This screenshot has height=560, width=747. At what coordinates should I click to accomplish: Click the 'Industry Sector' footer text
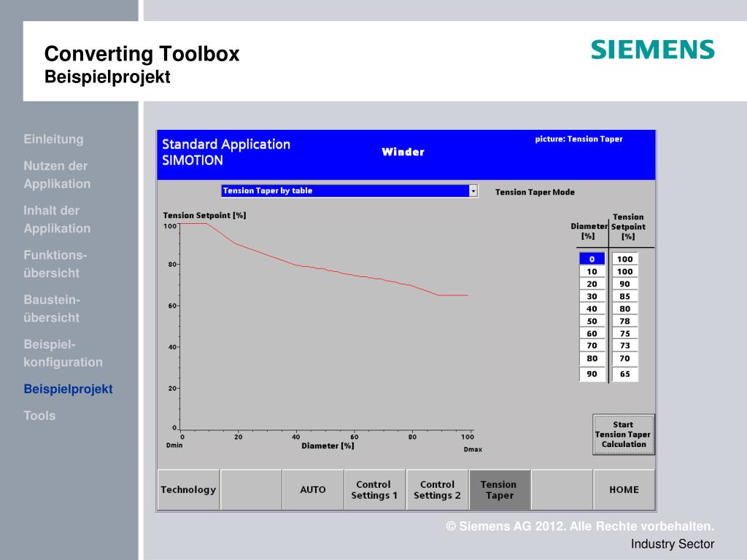(x=672, y=544)
